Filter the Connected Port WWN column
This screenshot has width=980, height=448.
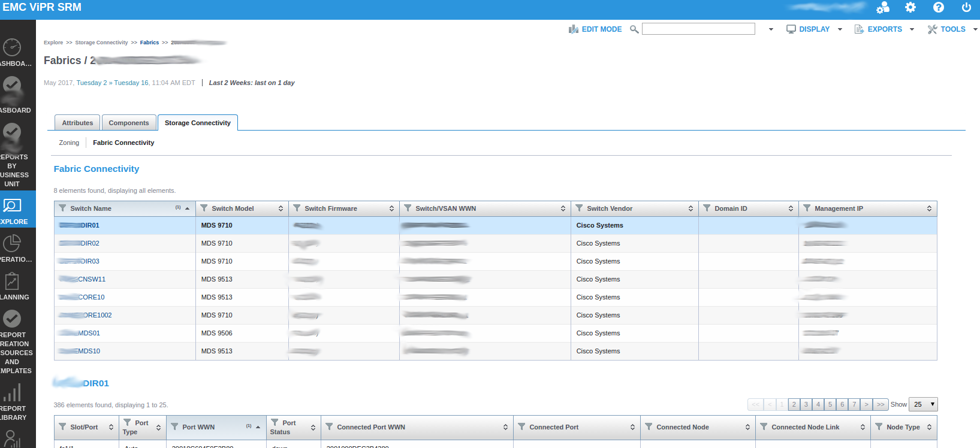(x=329, y=426)
